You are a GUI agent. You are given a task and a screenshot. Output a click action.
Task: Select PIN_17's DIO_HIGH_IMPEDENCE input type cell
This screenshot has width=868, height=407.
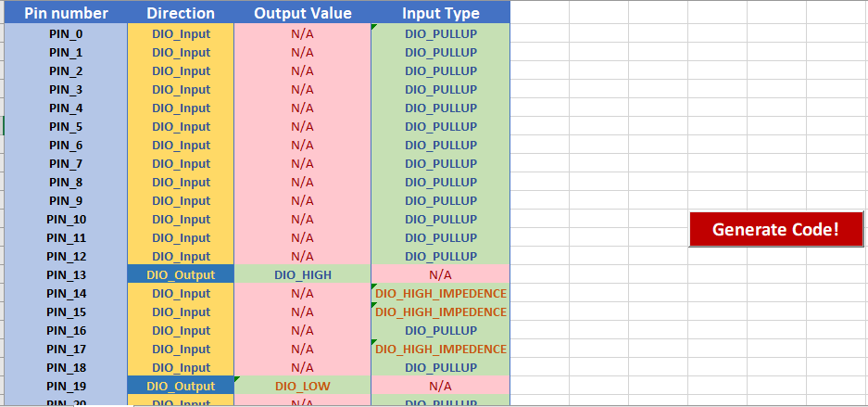(x=440, y=349)
